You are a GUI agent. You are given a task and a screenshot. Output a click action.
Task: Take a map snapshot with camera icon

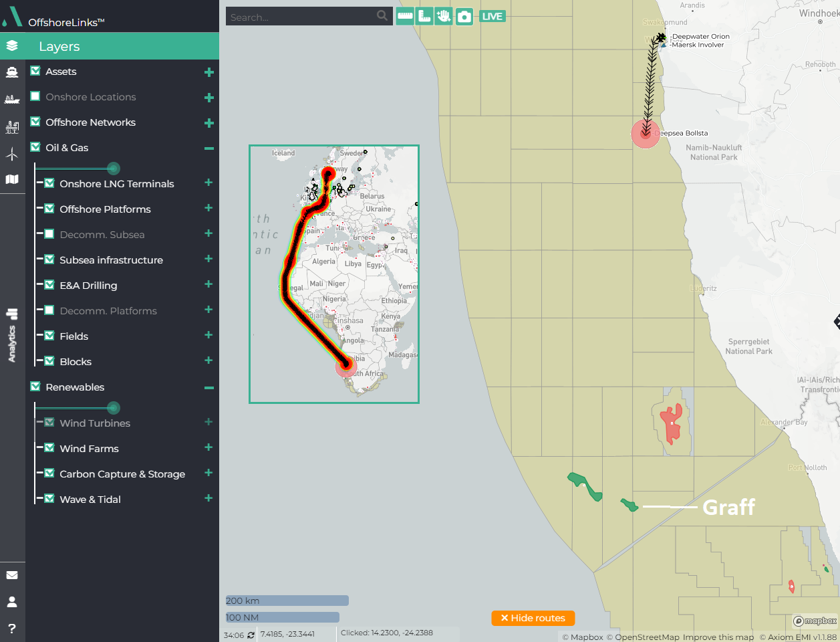(464, 17)
